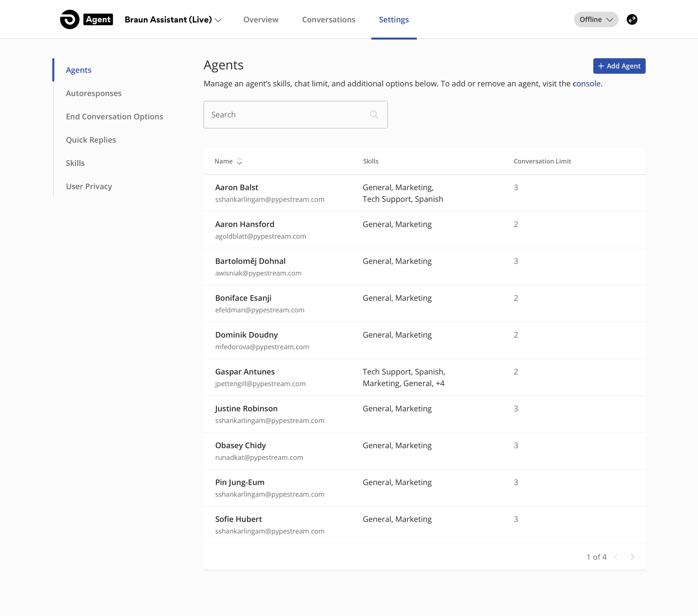Open the Gaspar Antunes agent row
The width and height of the screenshot is (698, 616).
coord(245,372)
